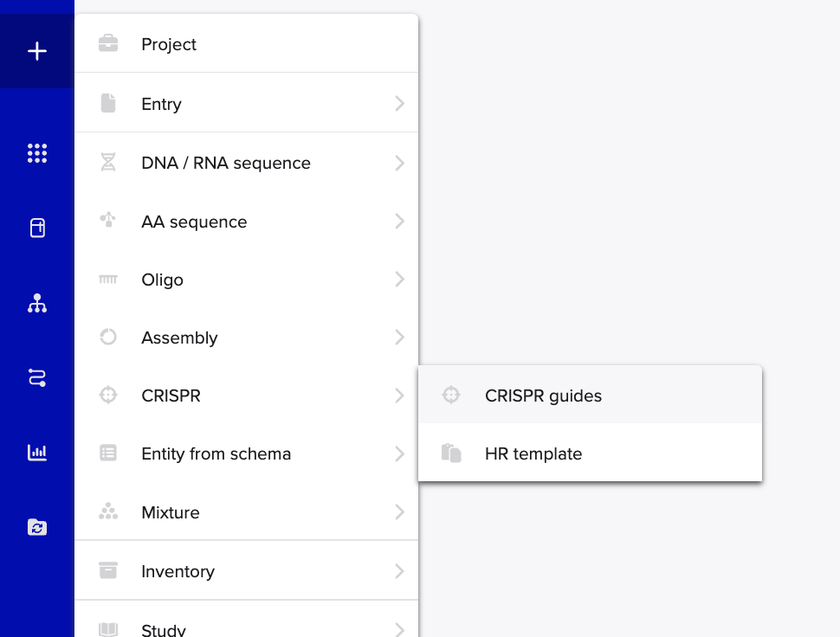Open the synced folder icon in sidebar

(37, 527)
